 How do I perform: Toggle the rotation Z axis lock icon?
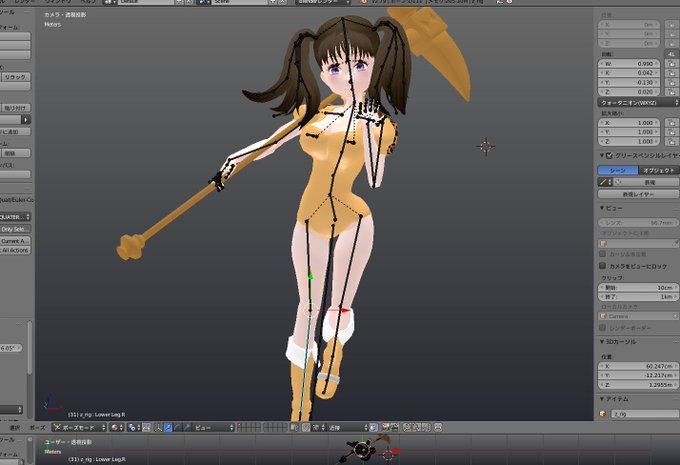click(671, 92)
